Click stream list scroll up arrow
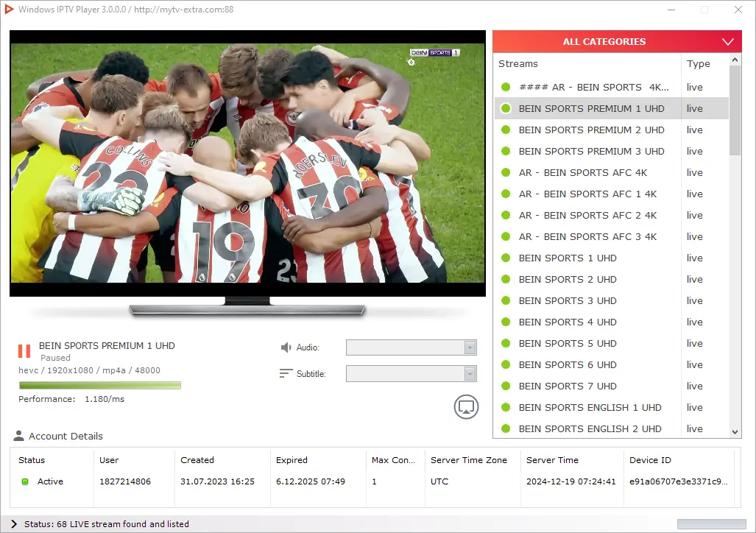The width and height of the screenshot is (756, 533). point(735,60)
